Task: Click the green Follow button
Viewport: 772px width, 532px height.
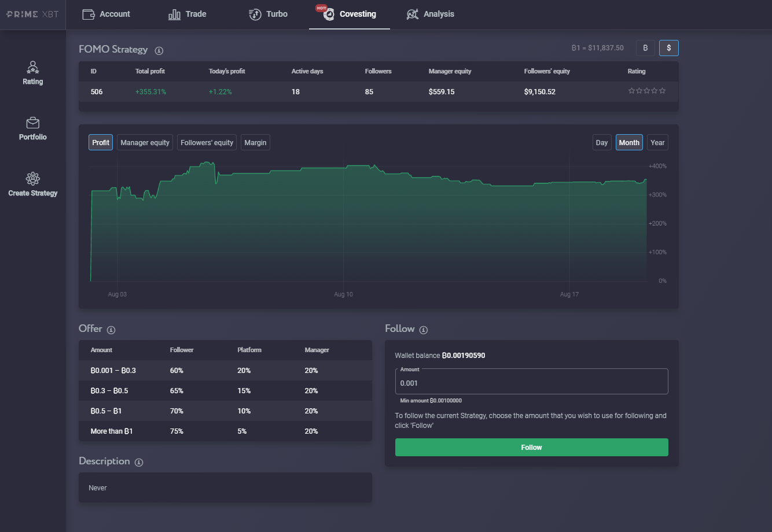Action: coord(531,447)
